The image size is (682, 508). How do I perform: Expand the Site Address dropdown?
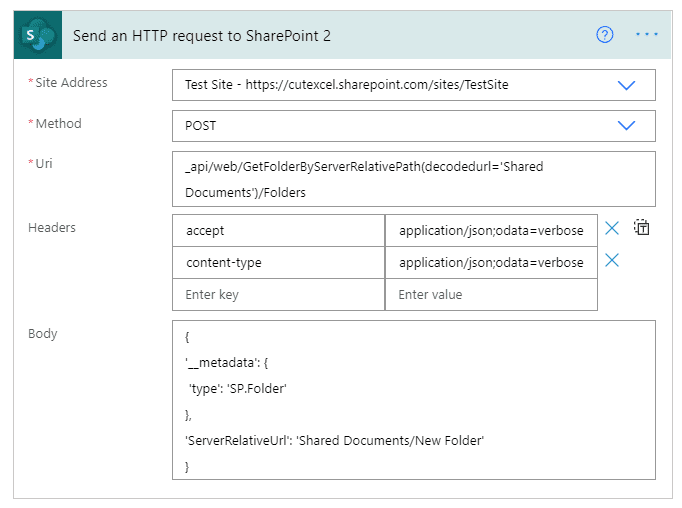coord(626,85)
